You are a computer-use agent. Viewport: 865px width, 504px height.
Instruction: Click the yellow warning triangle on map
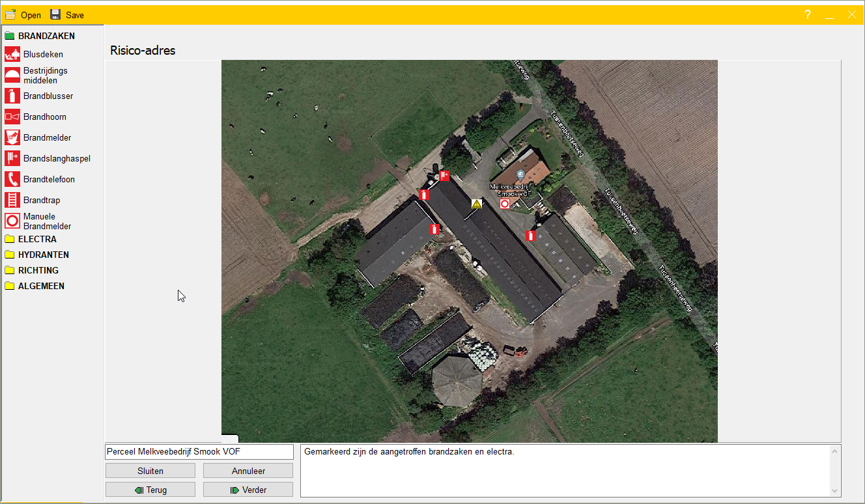(477, 204)
